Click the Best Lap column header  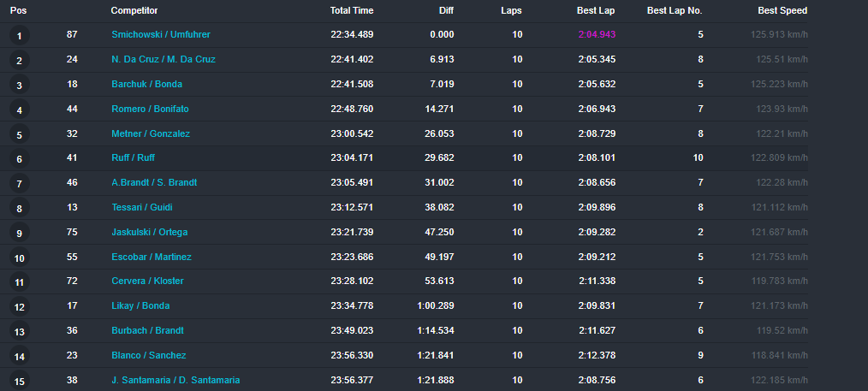(x=596, y=10)
